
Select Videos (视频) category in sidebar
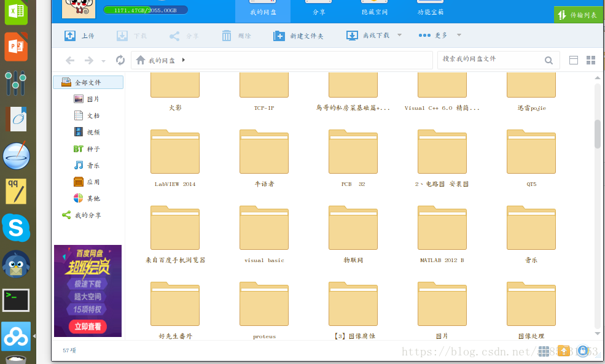87,132
